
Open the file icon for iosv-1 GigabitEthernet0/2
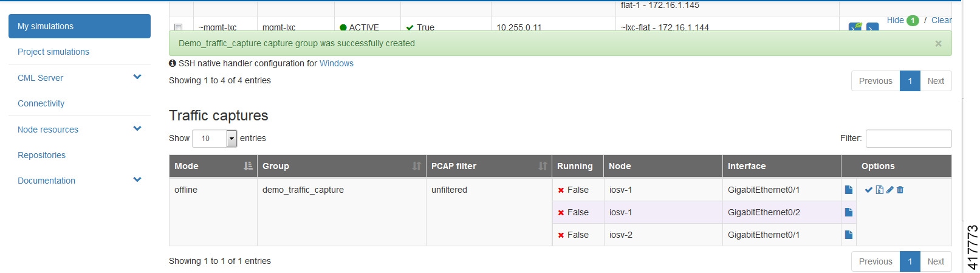click(x=849, y=212)
